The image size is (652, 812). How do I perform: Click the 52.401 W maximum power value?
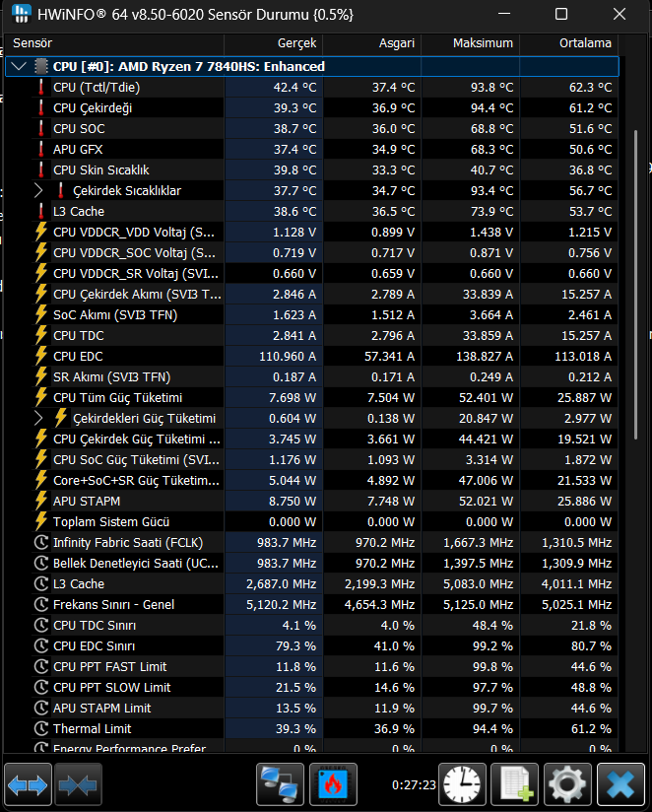point(488,398)
